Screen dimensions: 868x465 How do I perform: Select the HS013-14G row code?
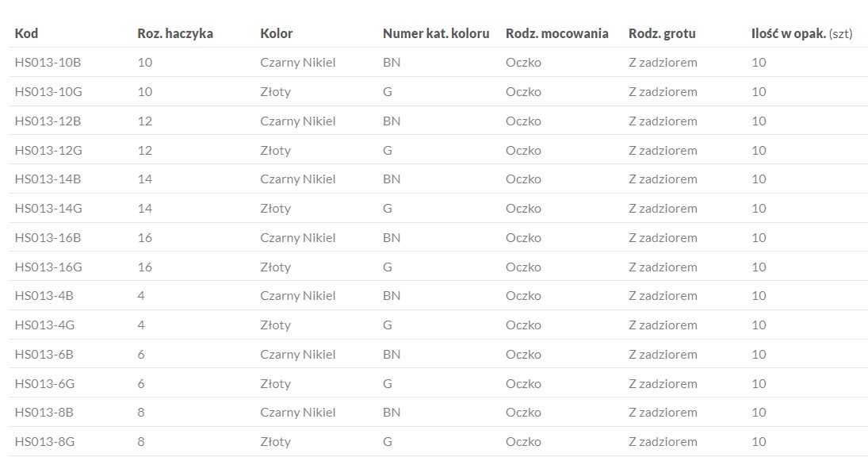(x=48, y=208)
